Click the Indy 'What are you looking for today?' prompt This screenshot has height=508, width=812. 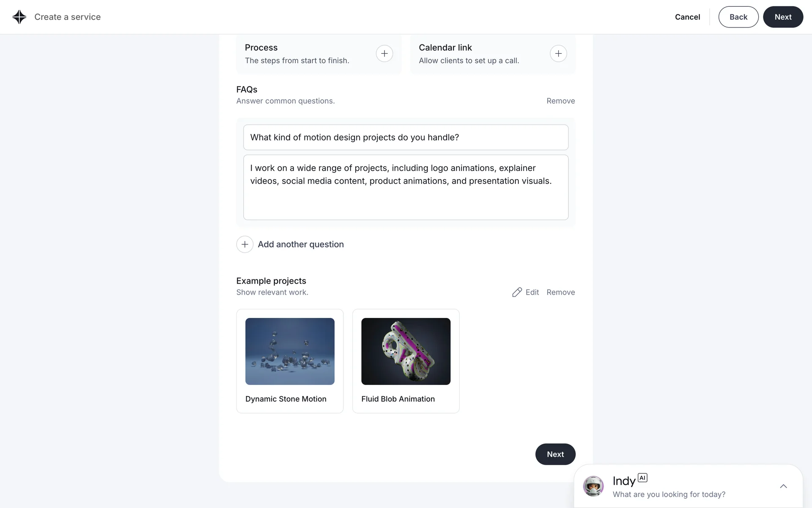coord(669,494)
